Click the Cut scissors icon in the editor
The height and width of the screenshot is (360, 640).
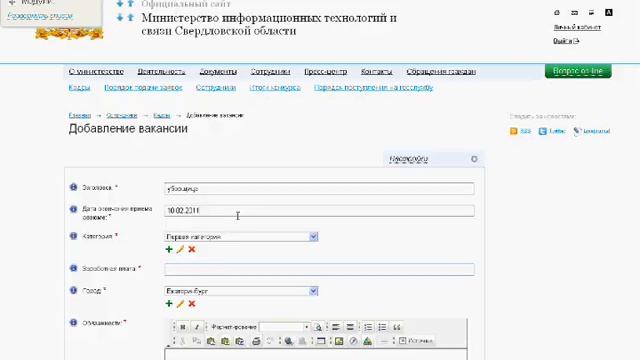pos(182,341)
